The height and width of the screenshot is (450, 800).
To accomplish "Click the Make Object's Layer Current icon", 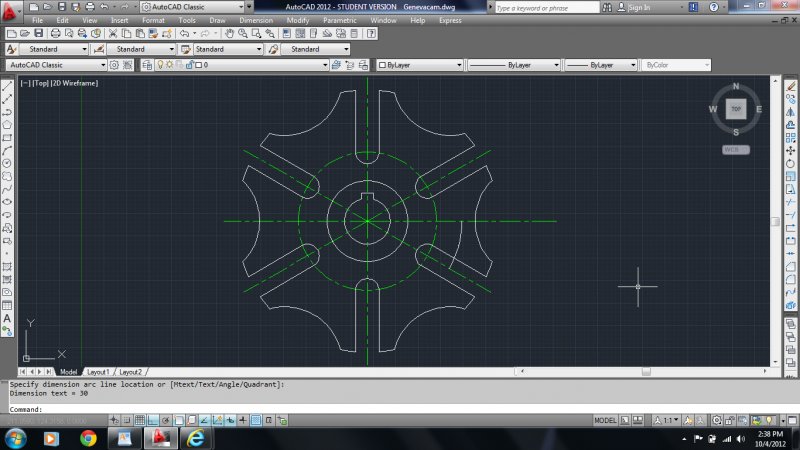I will point(336,65).
